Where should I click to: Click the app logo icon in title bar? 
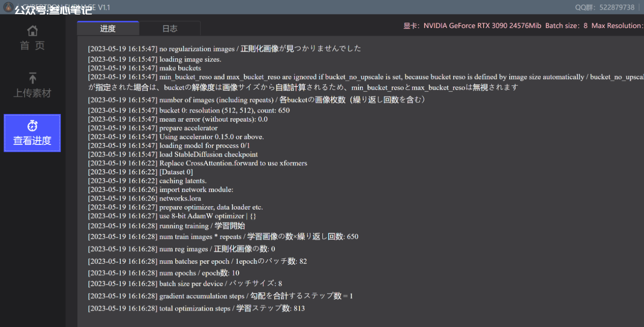pyautogui.click(x=8, y=7)
